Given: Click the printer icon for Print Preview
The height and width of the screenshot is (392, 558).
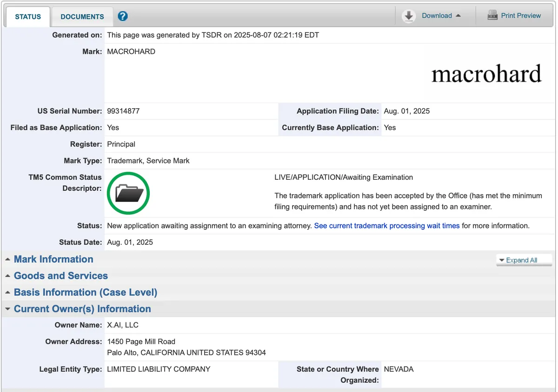Looking at the screenshot, I should point(492,15).
